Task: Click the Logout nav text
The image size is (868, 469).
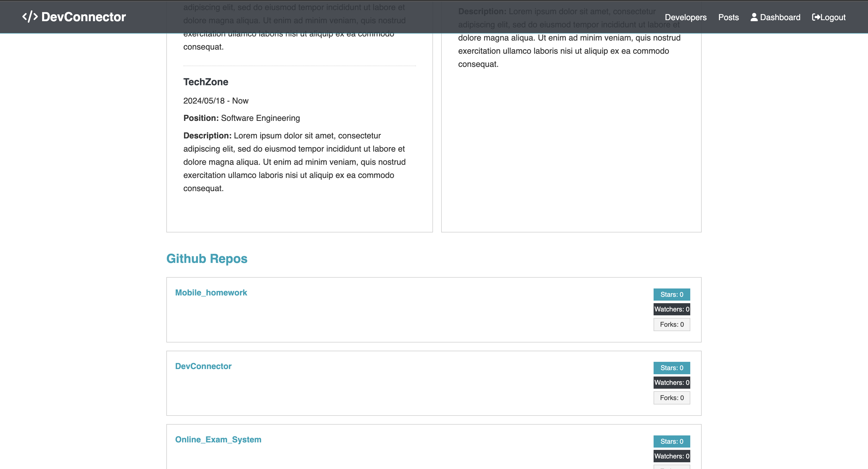Action: click(x=833, y=17)
